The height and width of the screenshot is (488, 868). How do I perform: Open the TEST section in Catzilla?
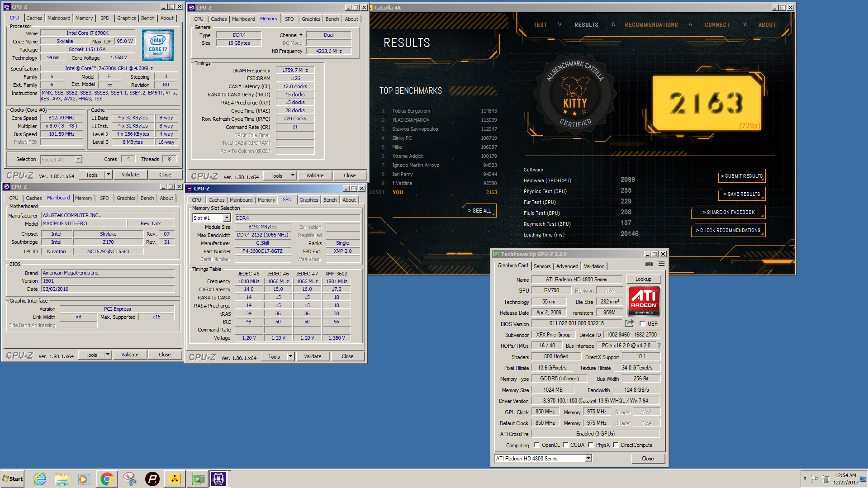(x=540, y=25)
